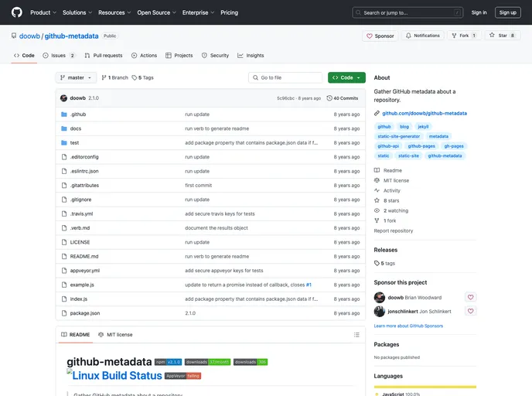This screenshot has width=532, height=396.
Task: Learn more about GitHub Sponsors link
Action: pos(408,326)
